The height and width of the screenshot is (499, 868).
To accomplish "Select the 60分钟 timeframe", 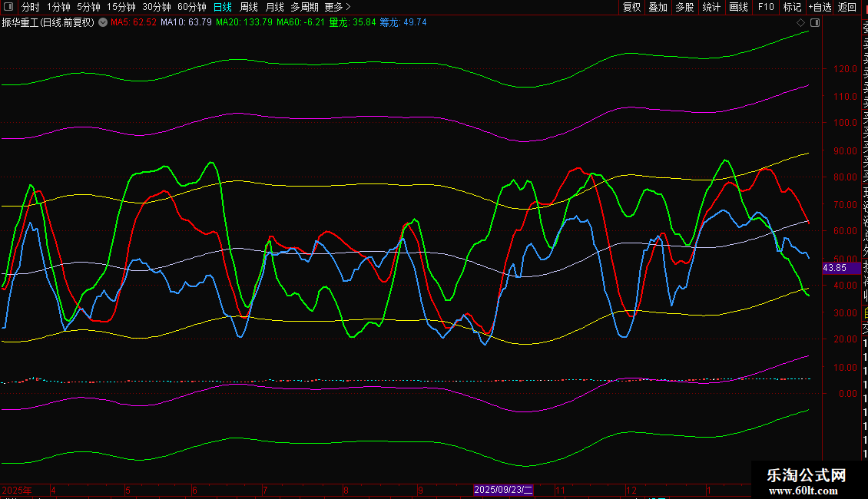I will [x=192, y=7].
